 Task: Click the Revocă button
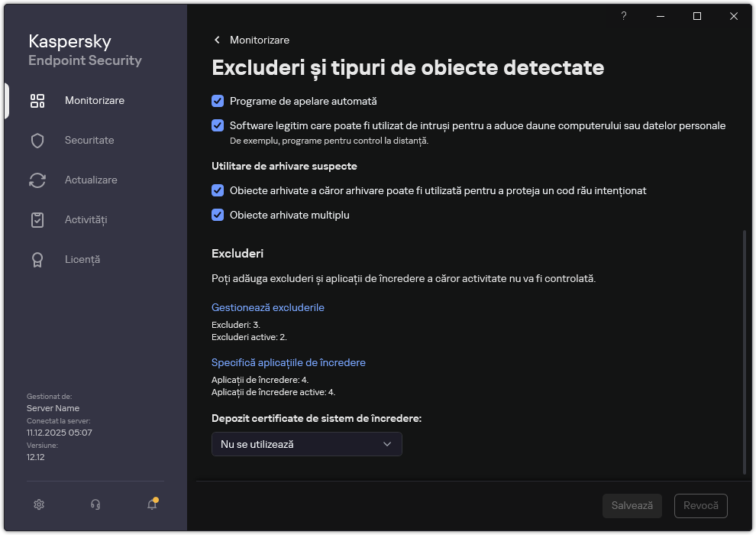pos(702,505)
